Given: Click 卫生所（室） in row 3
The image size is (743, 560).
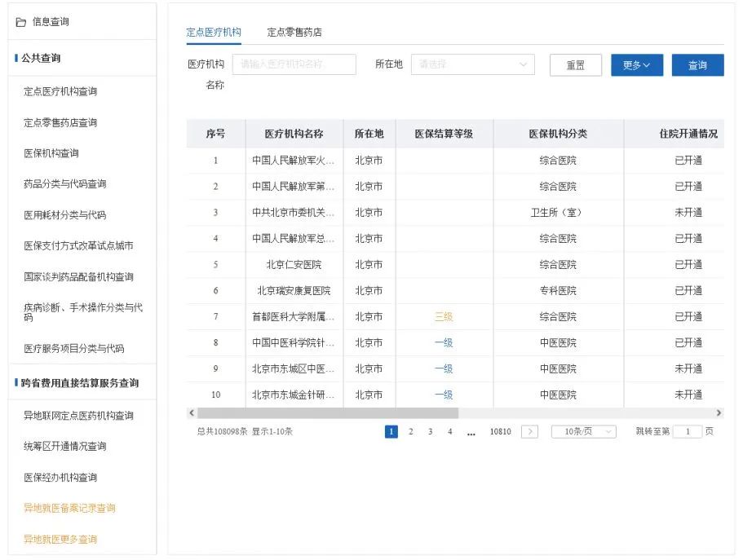Looking at the screenshot, I should 556,213.
